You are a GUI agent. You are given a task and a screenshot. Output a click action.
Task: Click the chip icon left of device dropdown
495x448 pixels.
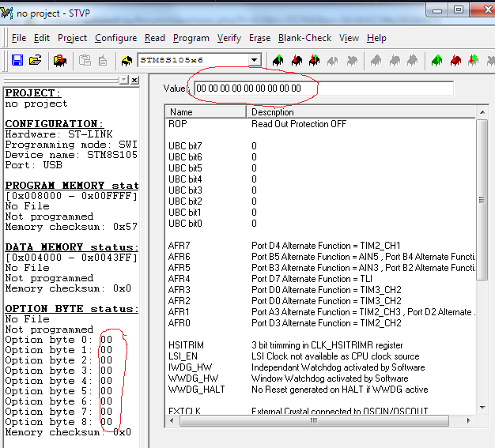pyautogui.click(x=127, y=60)
